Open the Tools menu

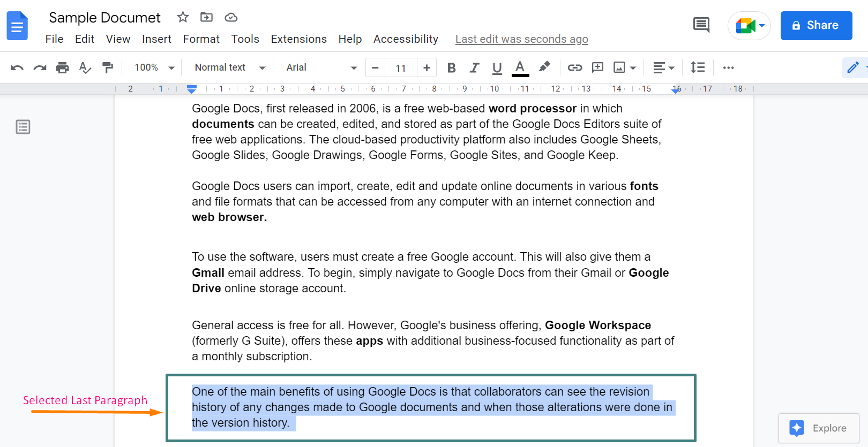point(245,39)
